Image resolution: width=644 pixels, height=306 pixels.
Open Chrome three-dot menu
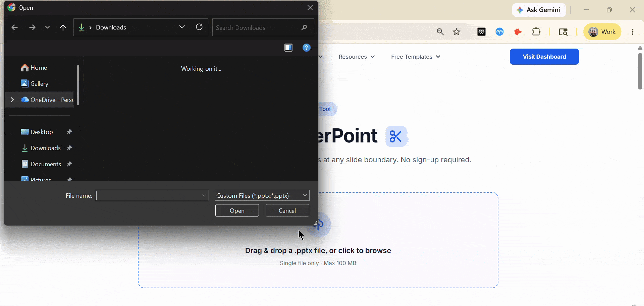click(x=633, y=32)
